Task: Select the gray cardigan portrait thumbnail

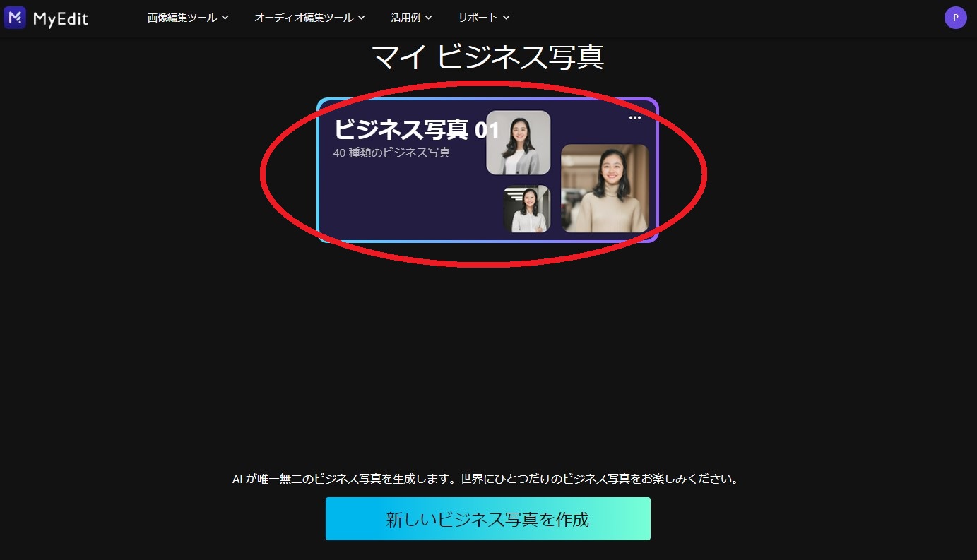Action: 519,143
